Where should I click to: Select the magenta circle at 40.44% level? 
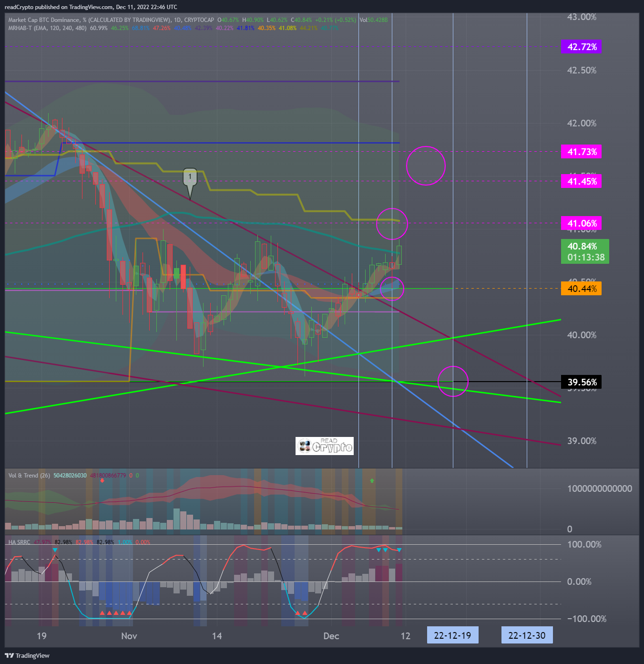point(392,288)
